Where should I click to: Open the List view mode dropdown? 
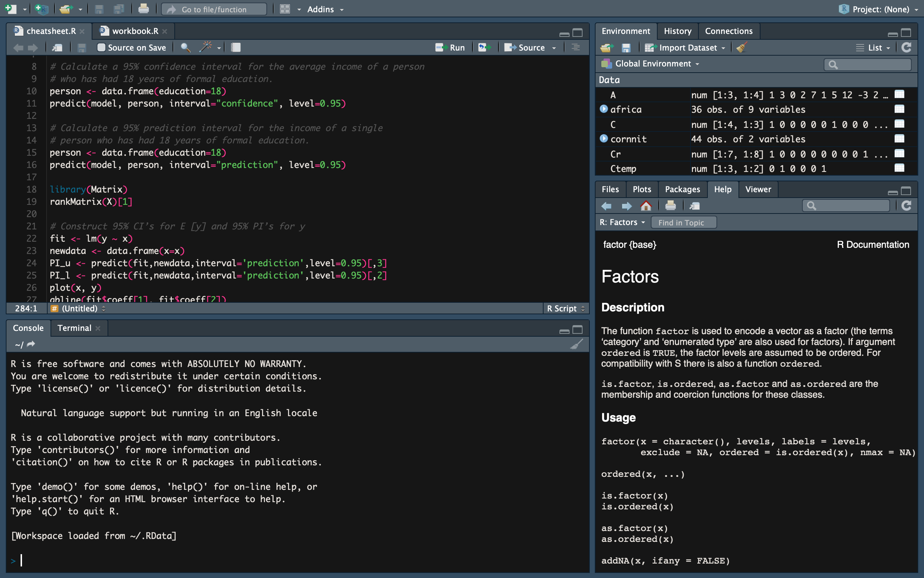(873, 48)
